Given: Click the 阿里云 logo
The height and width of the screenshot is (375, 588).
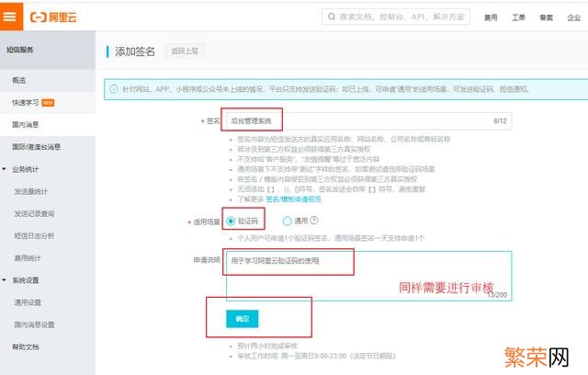Looking at the screenshot, I should [x=53, y=17].
